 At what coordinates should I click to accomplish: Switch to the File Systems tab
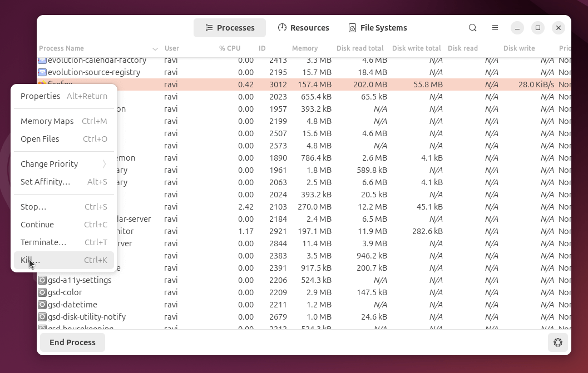(378, 28)
